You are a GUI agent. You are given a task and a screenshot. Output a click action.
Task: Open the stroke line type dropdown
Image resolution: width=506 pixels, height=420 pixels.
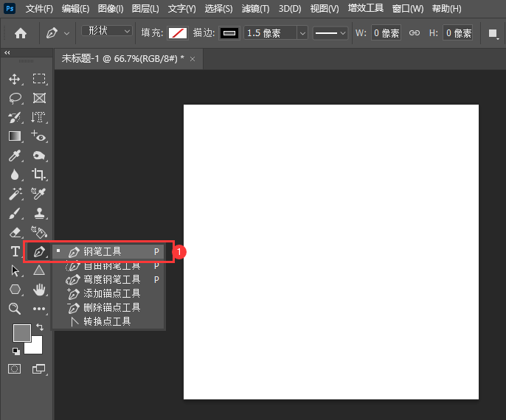[330, 33]
